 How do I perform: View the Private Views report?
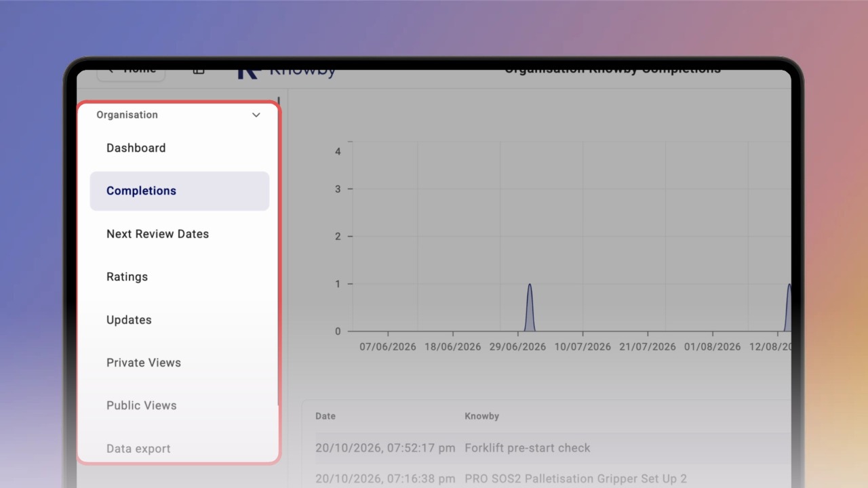[144, 363]
